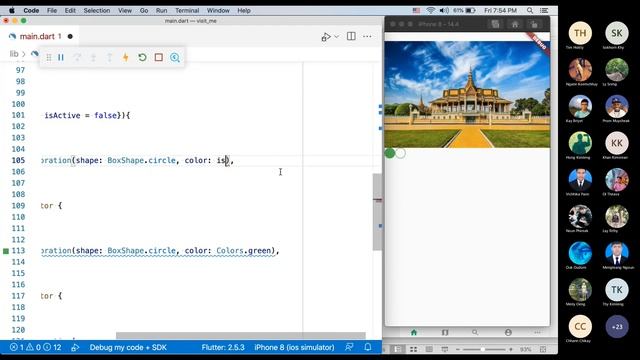Open the File menu
Viewport: 640px width, 360px height.
coord(52,11)
